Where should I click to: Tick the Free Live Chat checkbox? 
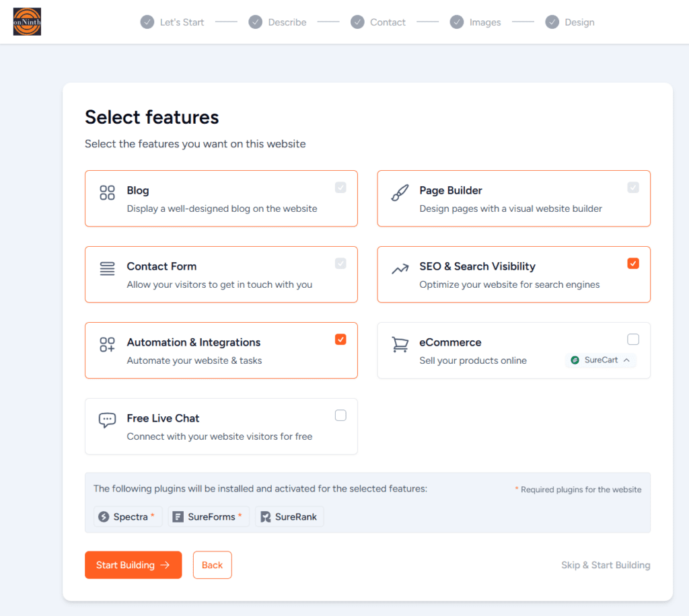(x=340, y=416)
